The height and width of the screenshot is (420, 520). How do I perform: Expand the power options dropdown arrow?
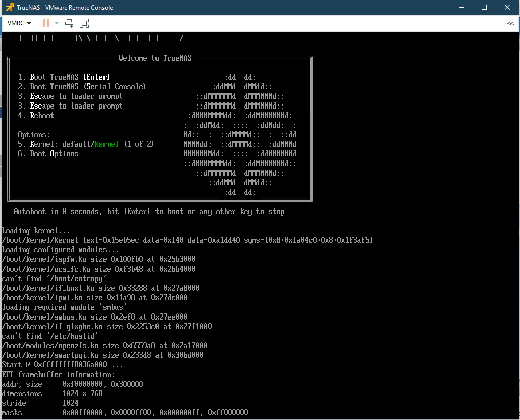[x=57, y=23]
